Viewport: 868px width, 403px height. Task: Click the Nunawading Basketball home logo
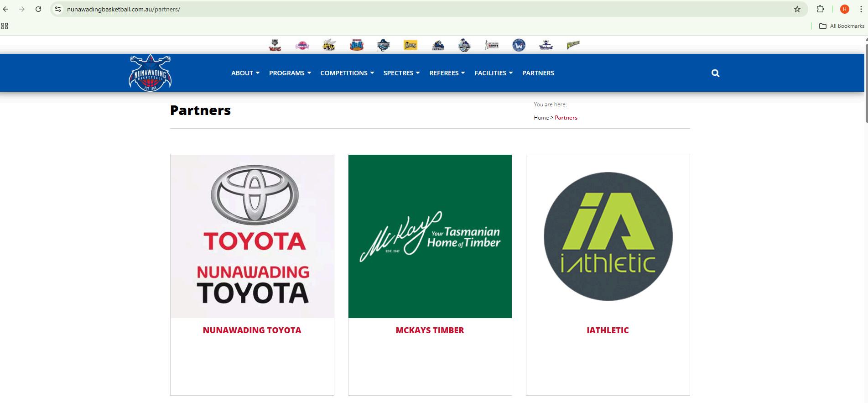tap(150, 73)
